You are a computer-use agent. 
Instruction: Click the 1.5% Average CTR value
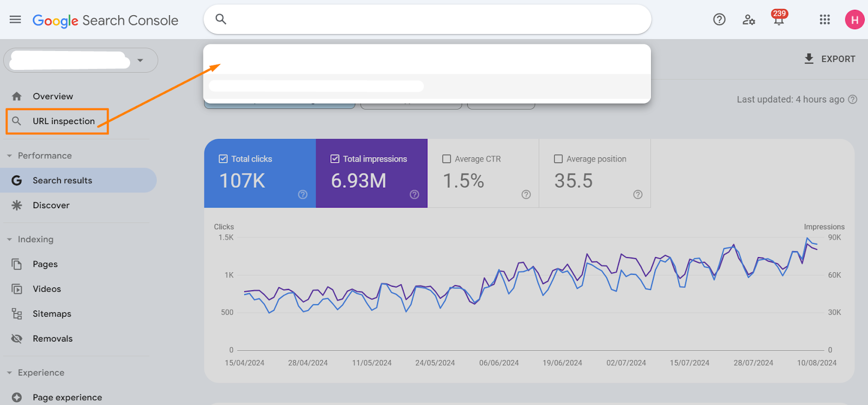click(463, 181)
